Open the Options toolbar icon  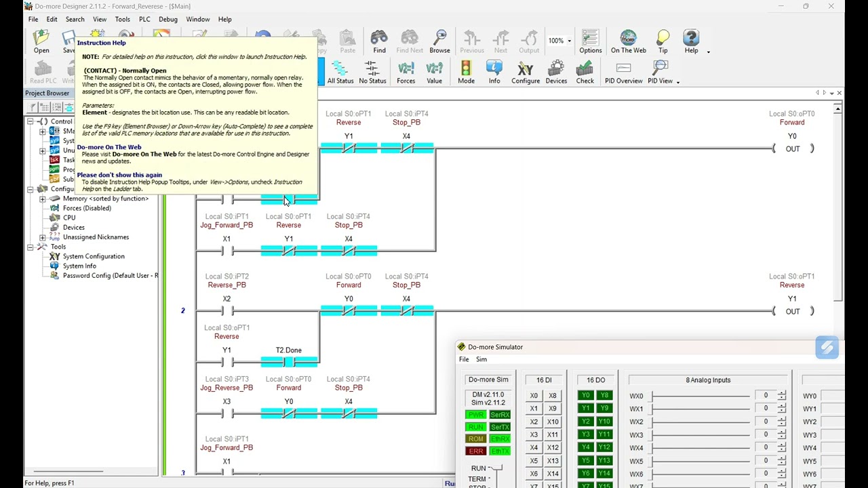(x=590, y=42)
